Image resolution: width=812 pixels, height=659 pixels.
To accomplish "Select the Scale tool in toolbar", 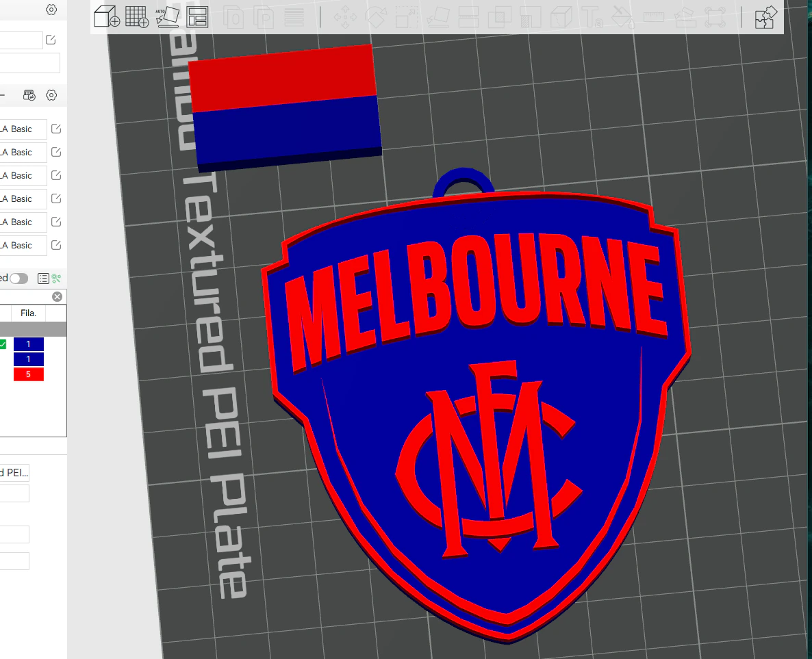I will [x=407, y=17].
